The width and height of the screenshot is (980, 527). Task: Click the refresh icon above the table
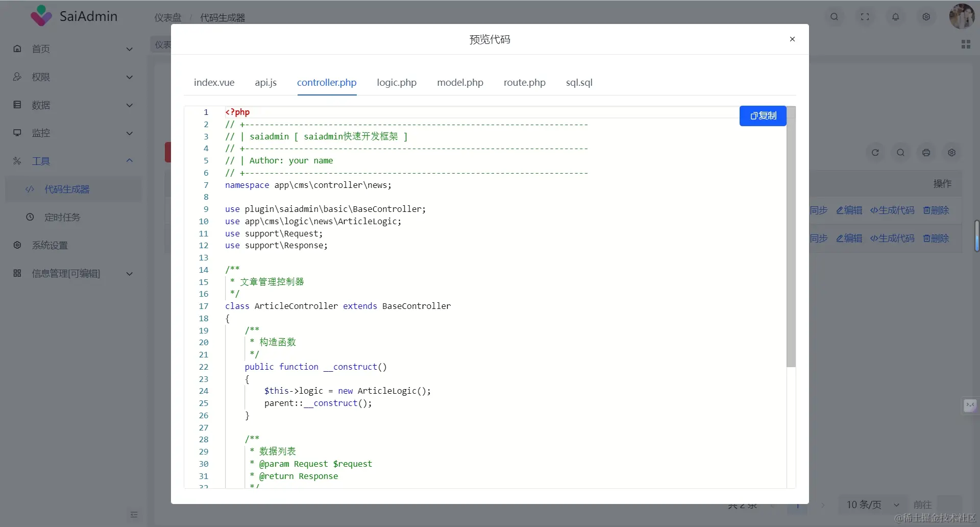coord(875,152)
